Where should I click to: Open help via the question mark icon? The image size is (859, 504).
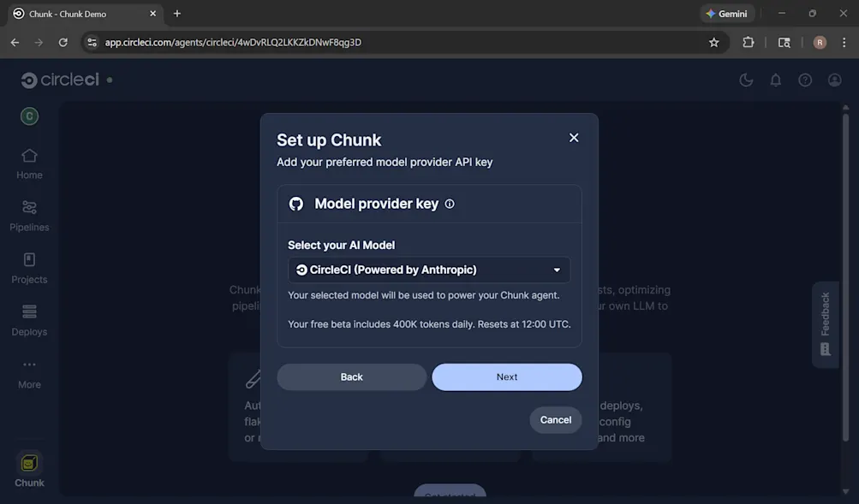(803, 79)
